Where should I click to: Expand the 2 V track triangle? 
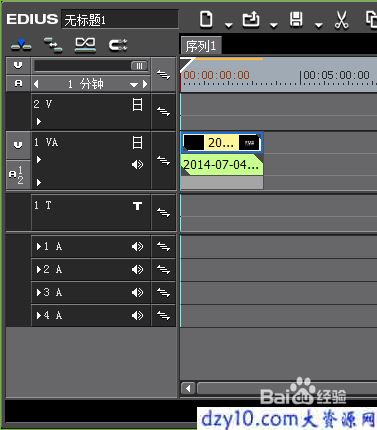point(39,121)
